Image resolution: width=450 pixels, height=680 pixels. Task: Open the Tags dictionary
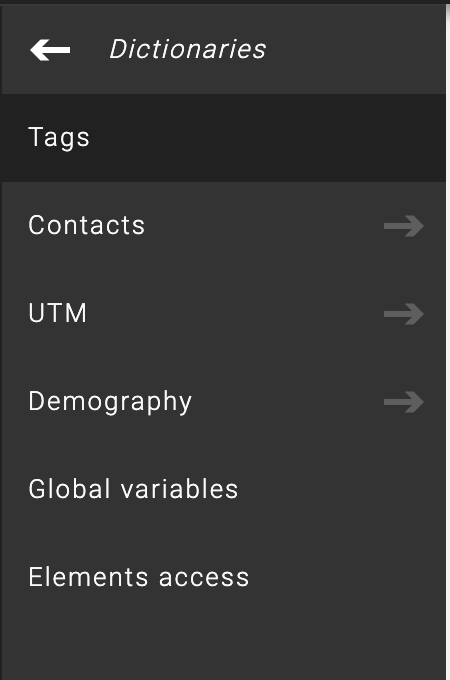tap(223, 138)
